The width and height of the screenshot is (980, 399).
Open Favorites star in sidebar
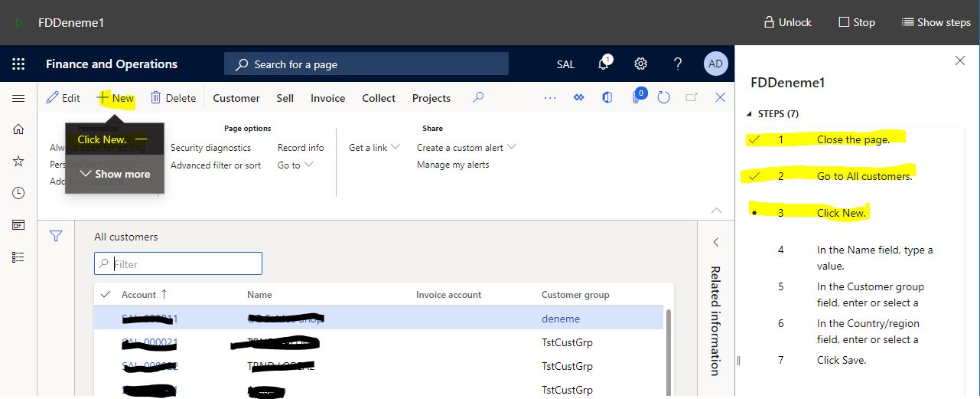(18, 161)
